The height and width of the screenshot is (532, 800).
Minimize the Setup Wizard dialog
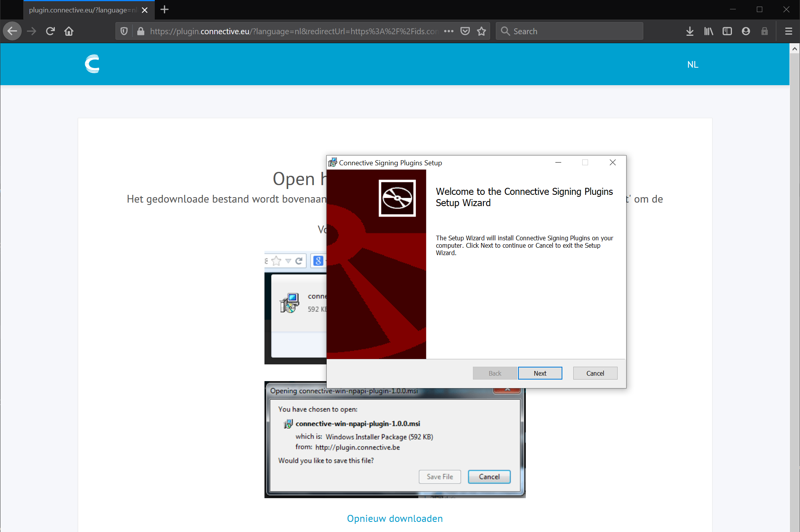tap(558, 163)
